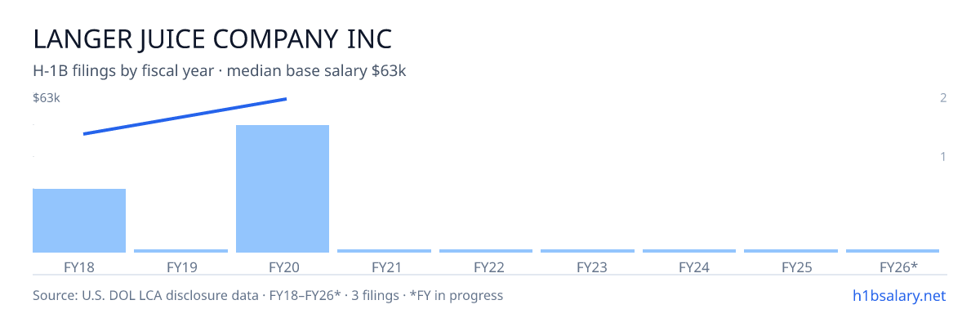Screen dimensions: 980x327
Task: Click the $63k salary axis label
Action: tap(47, 98)
